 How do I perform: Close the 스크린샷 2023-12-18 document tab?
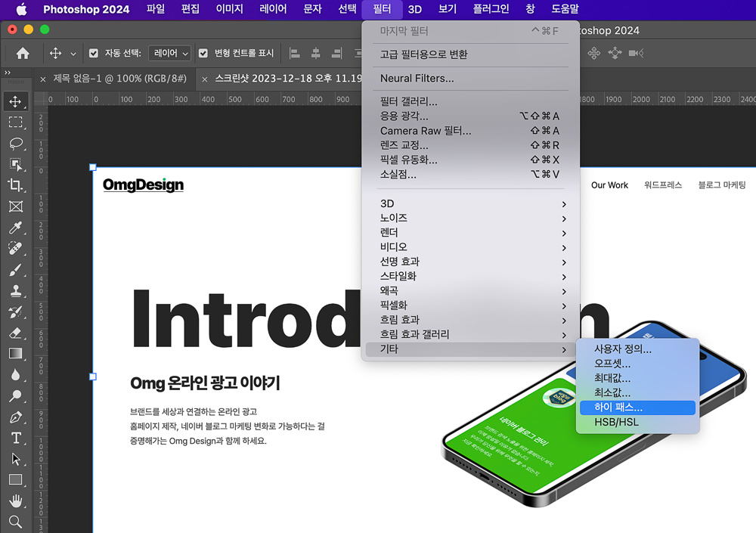[205, 79]
